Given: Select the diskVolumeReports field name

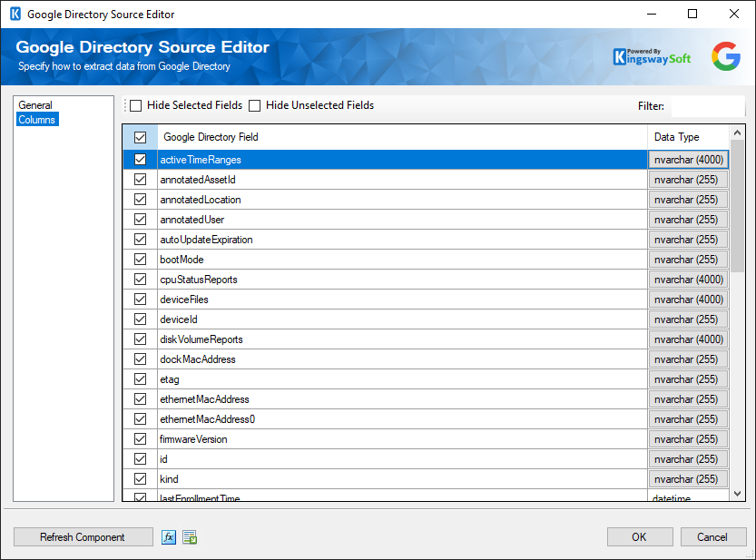Looking at the screenshot, I should (201, 339).
